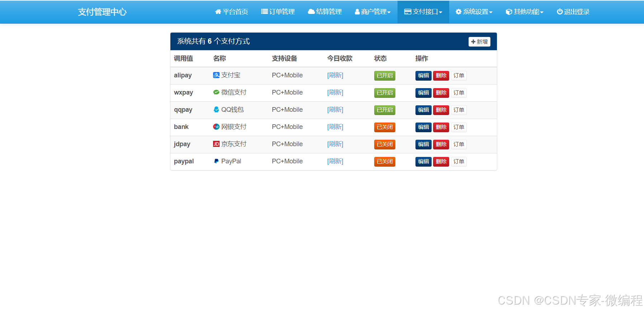View orders for wxpay

(459, 93)
